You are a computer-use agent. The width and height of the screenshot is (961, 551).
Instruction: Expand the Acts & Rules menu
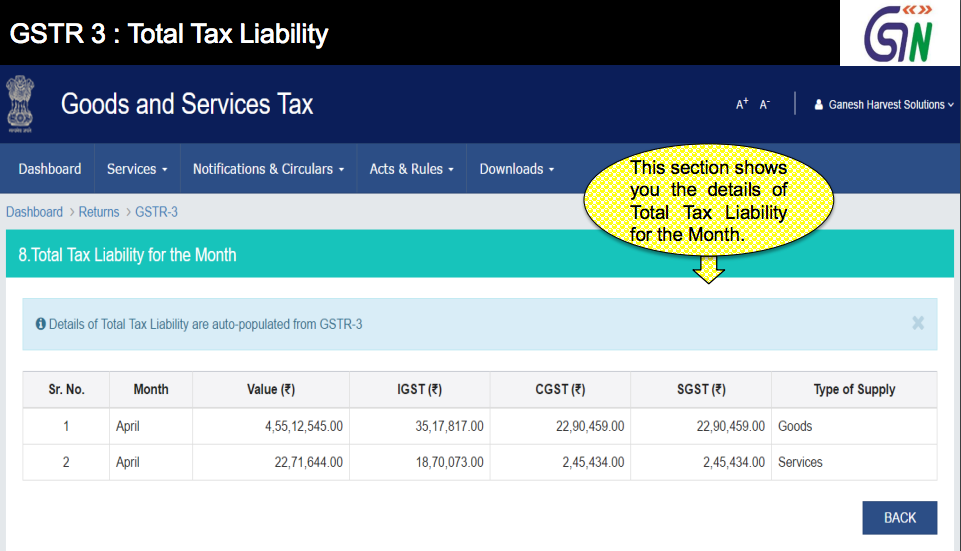click(411, 169)
